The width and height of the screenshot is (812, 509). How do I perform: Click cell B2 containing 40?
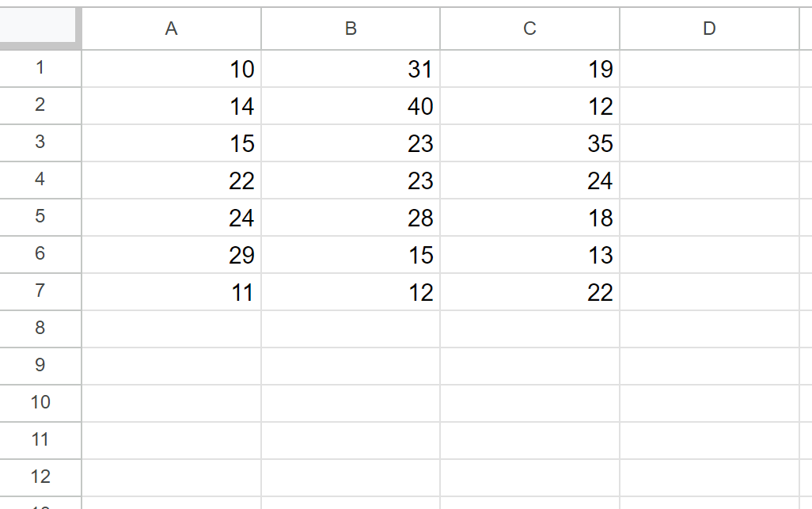(351, 105)
